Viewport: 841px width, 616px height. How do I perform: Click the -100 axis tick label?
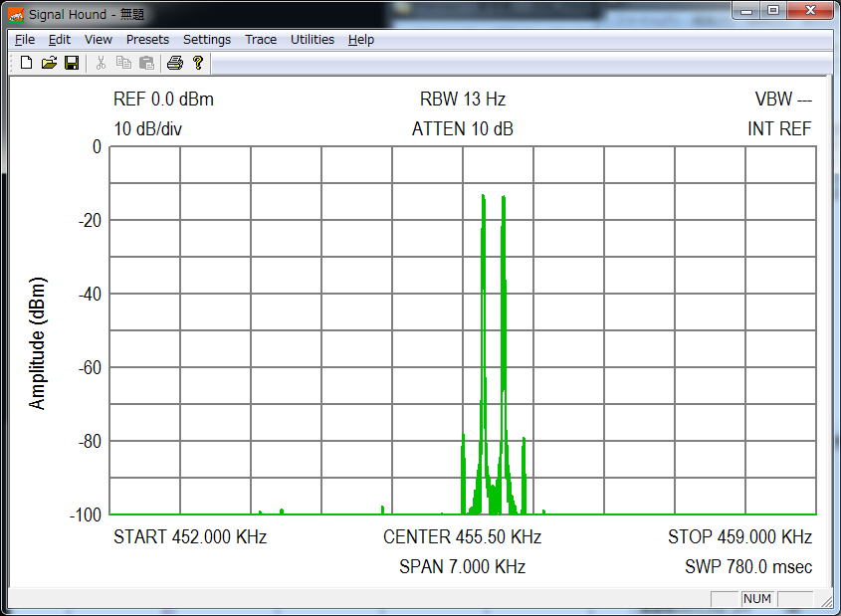coord(86,515)
